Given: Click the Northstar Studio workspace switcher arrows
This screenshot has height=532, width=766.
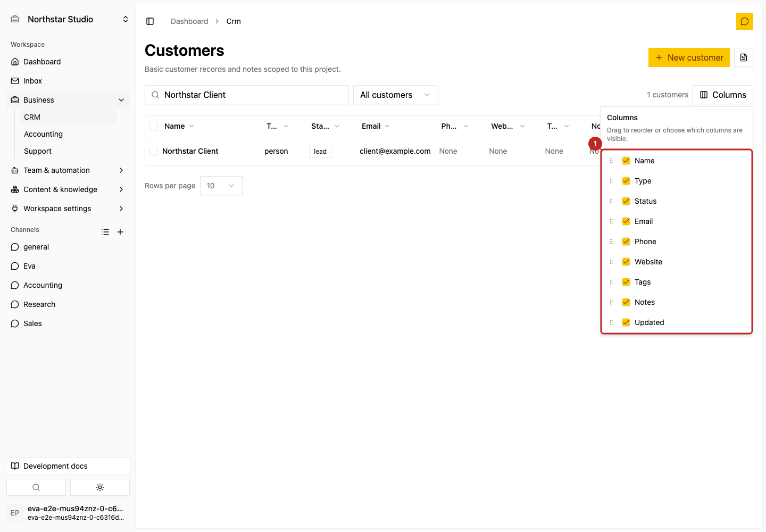Looking at the screenshot, I should tap(126, 19).
